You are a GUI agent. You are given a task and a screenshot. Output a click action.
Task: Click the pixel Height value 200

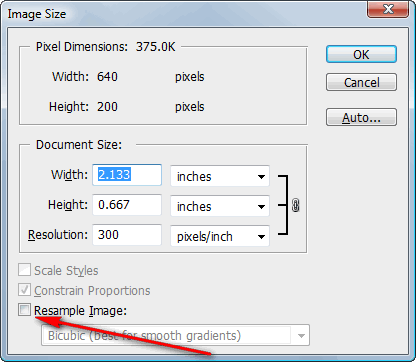click(107, 107)
